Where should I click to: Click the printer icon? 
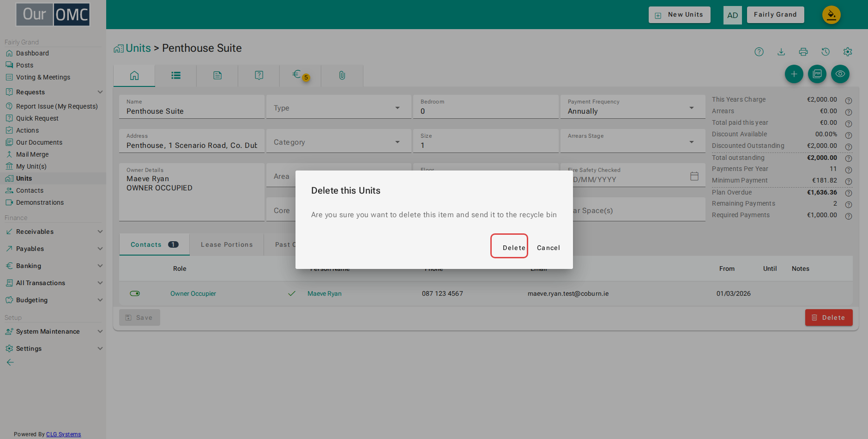tap(803, 52)
